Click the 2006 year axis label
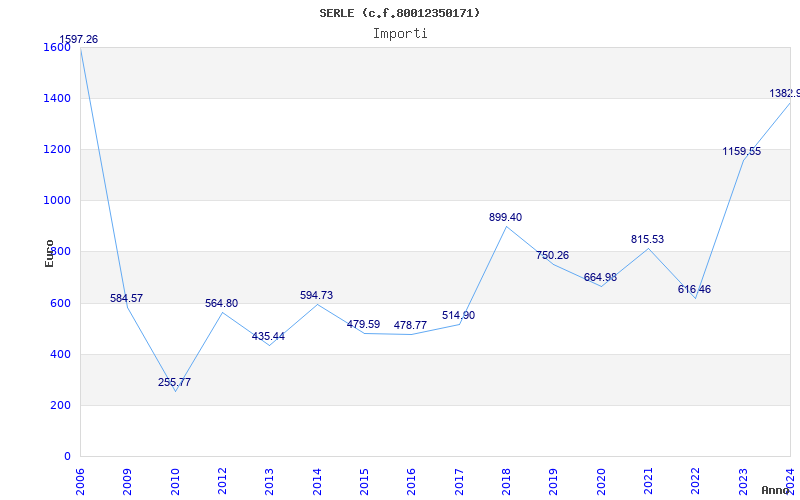The image size is (800, 500). (x=80, y=482)
